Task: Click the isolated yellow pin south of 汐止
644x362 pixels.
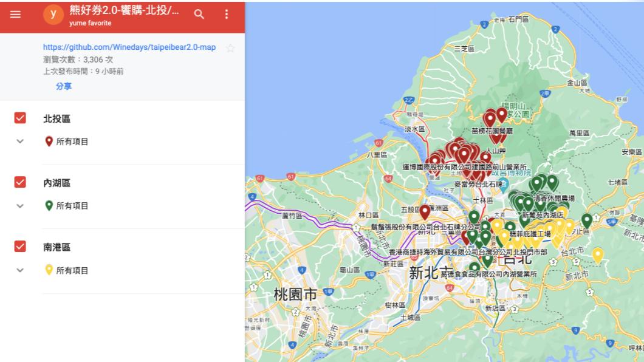Action: point(598,255)
